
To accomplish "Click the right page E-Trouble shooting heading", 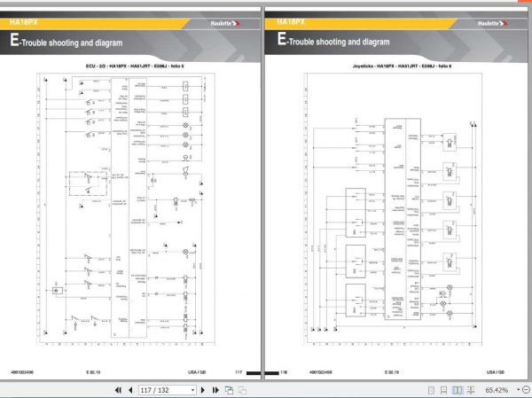I will coord(333,40).
